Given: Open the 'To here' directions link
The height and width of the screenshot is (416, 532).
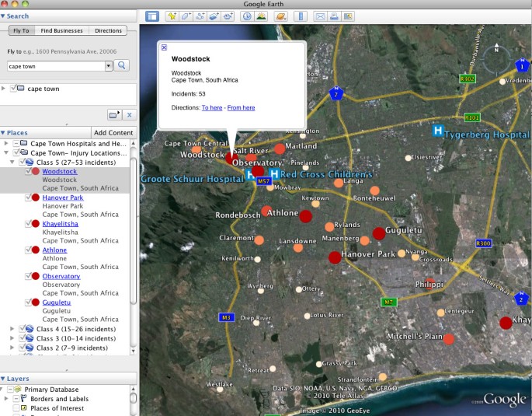Looking at the screenshot, I should 212,107.
